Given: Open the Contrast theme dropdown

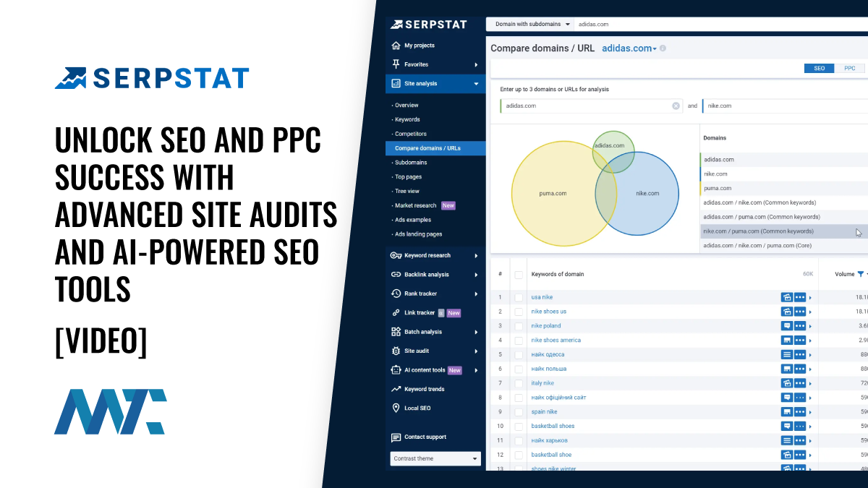Looking at the screenshot, I should pyautogui.click(x=435, y=459).
